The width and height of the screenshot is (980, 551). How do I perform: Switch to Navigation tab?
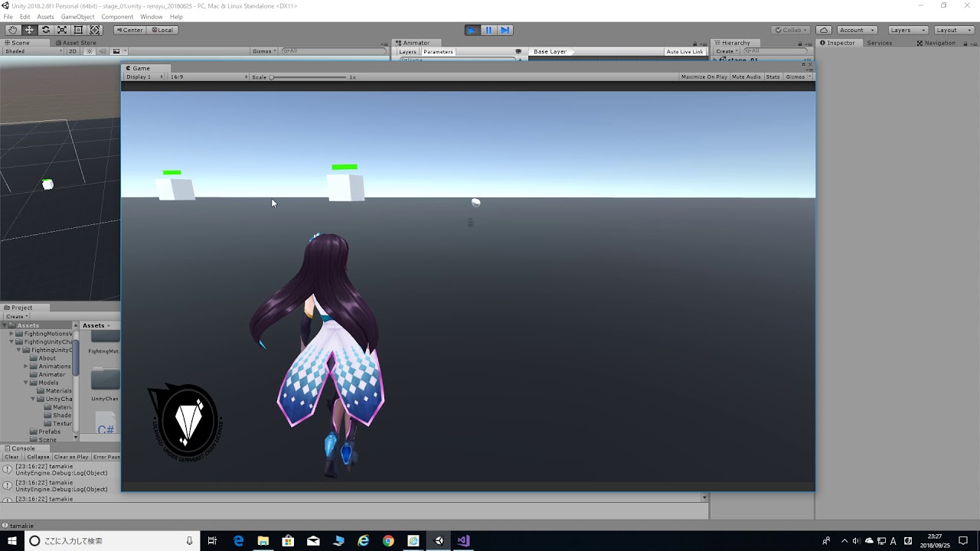[936, 43]
